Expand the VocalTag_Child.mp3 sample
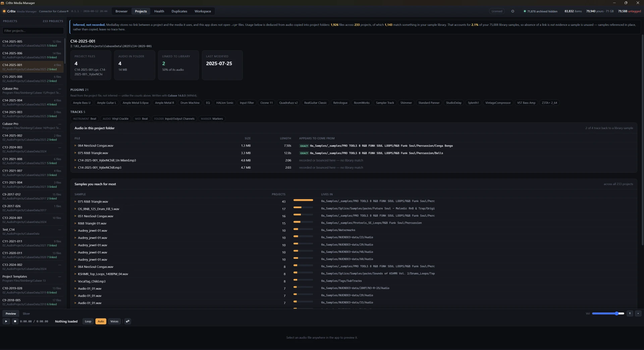Viewport: 644px width, 350px height. click(x=75, y=281)
